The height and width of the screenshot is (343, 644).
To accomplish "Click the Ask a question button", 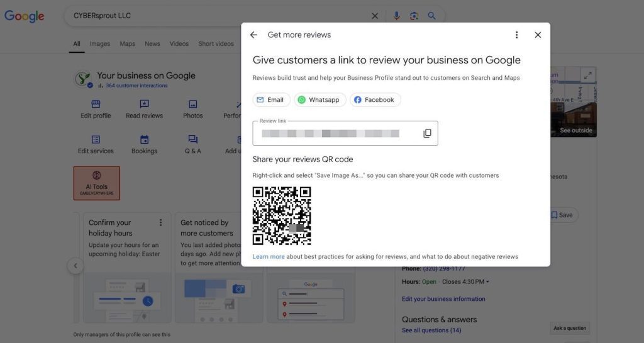I will click(x=570, y=328).
